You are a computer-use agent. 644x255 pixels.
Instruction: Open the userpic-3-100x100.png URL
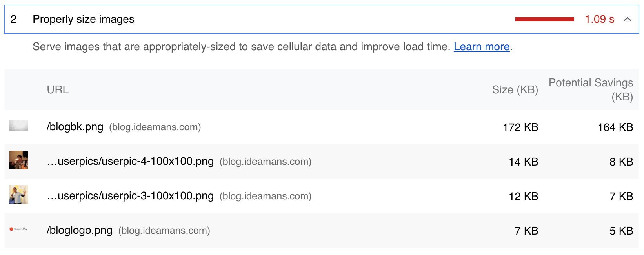pos(130,196)
